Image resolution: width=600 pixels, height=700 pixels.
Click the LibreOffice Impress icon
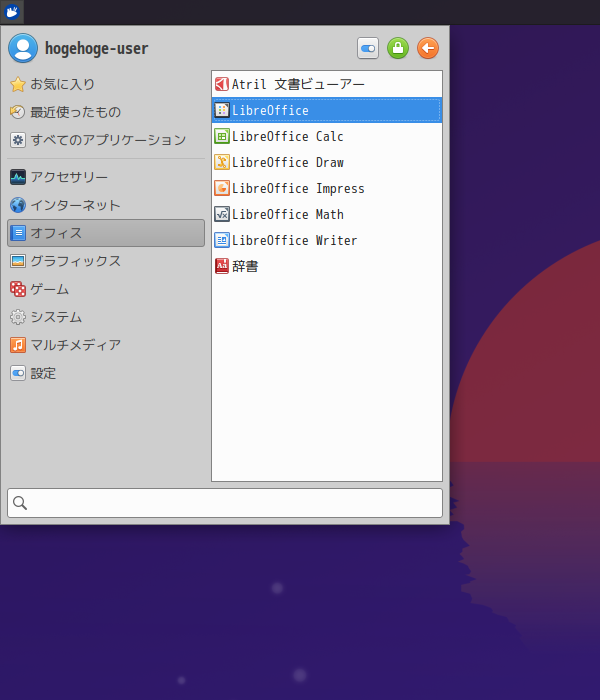(222, 188)
